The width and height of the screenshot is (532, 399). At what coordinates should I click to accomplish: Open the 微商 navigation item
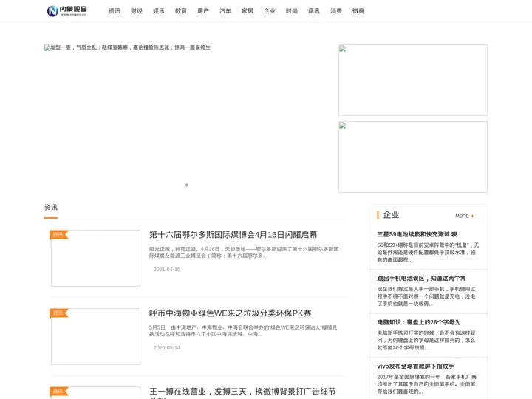point(358,11)
